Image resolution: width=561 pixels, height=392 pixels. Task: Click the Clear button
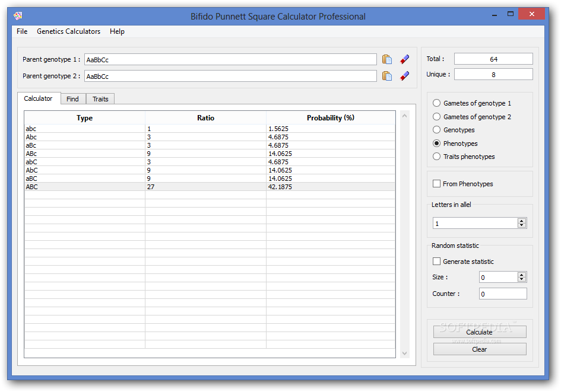pos(480,349)
